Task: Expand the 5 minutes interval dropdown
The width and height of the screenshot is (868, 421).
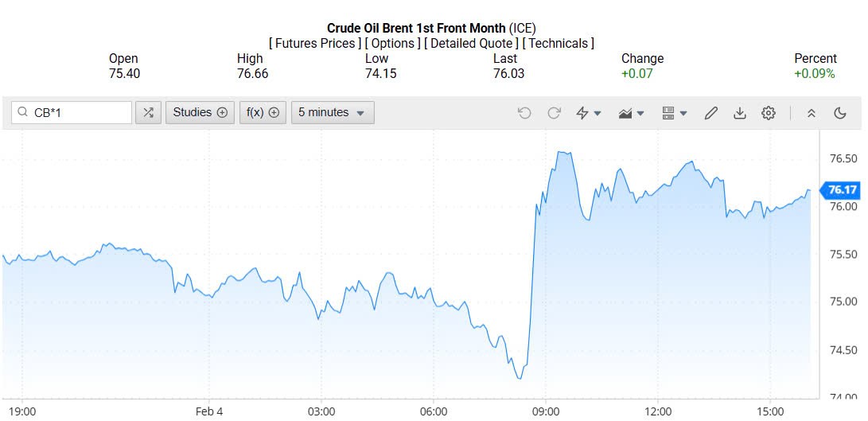Action: (332, 113)
